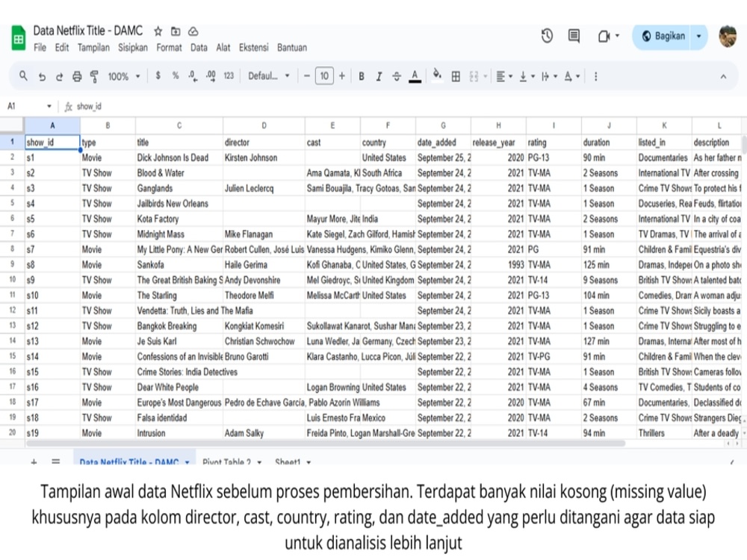The image size is (747, 560).
Task: Click the formula bar show_id
Action: [x=89, y=106]
